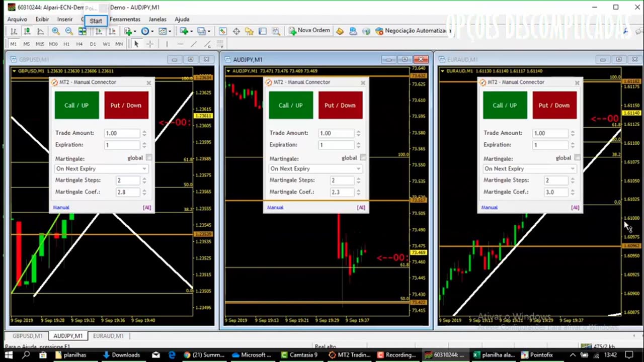
Task: Click Put / Down on AUDJPY chart
Action: [340, 105]
